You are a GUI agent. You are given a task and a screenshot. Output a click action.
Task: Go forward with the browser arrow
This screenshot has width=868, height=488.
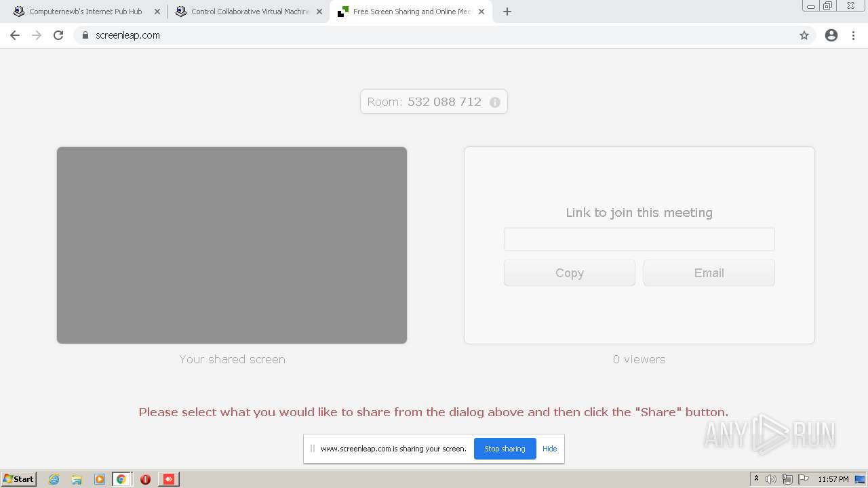click(37, 35)
